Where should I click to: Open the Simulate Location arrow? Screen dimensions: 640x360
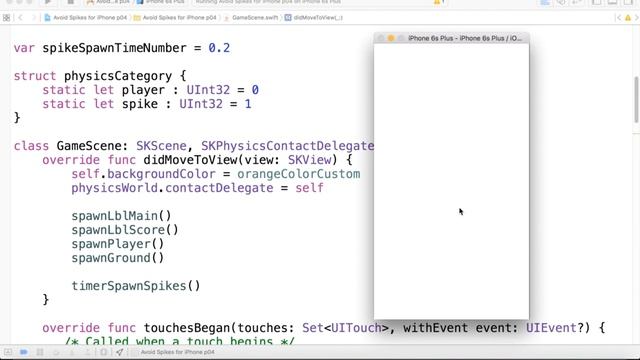point(119,352)
